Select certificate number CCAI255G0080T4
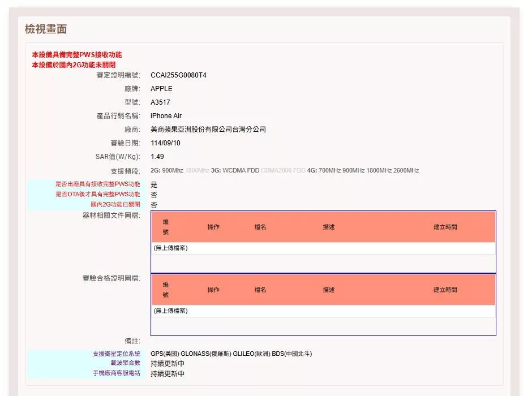532x396 pixels. [x=178, y=75]
